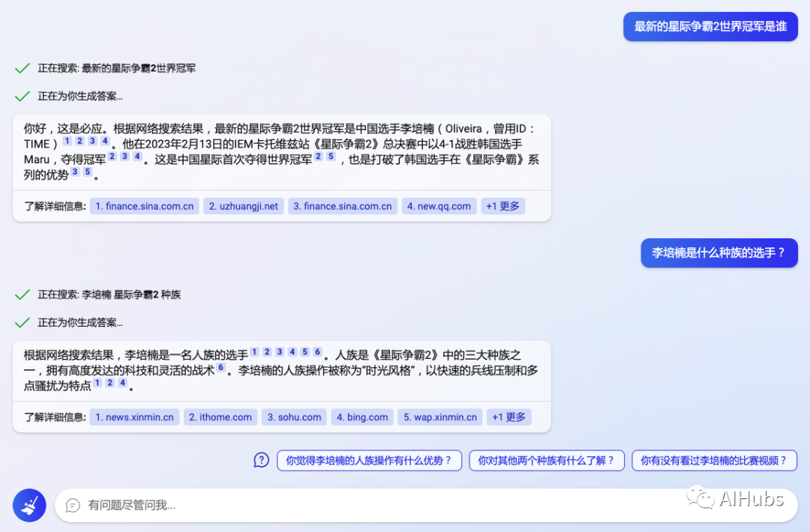Click citation 4 after '点骚扰为特点'
The width and height of the screenshot is (810, 532).
click(x=122, y=383)
